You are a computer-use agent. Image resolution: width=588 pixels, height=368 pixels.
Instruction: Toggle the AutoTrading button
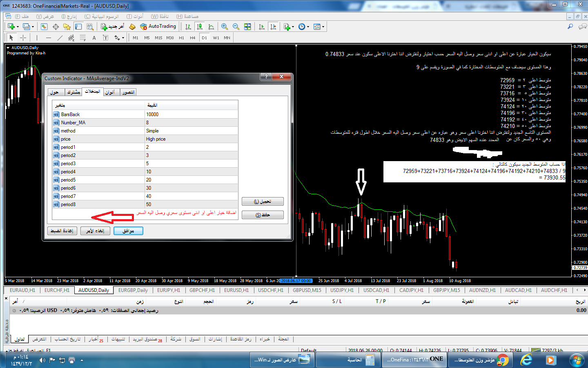(158, 27)
